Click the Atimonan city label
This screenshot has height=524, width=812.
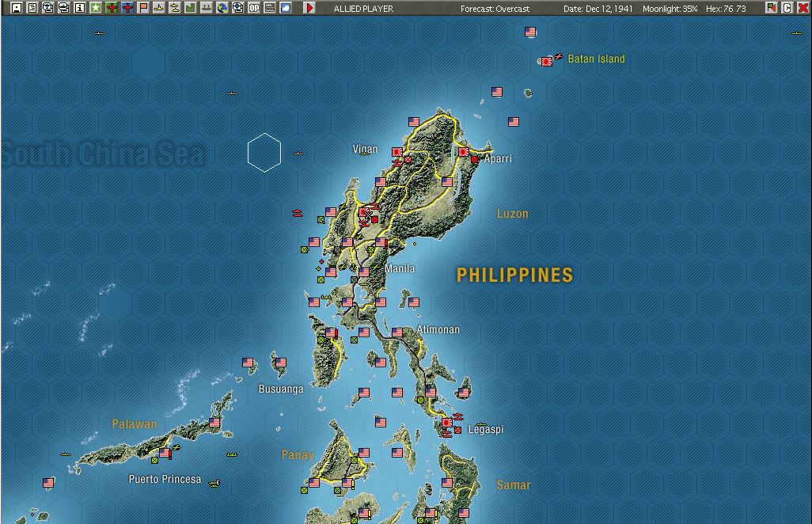click(x=438, y=329)
